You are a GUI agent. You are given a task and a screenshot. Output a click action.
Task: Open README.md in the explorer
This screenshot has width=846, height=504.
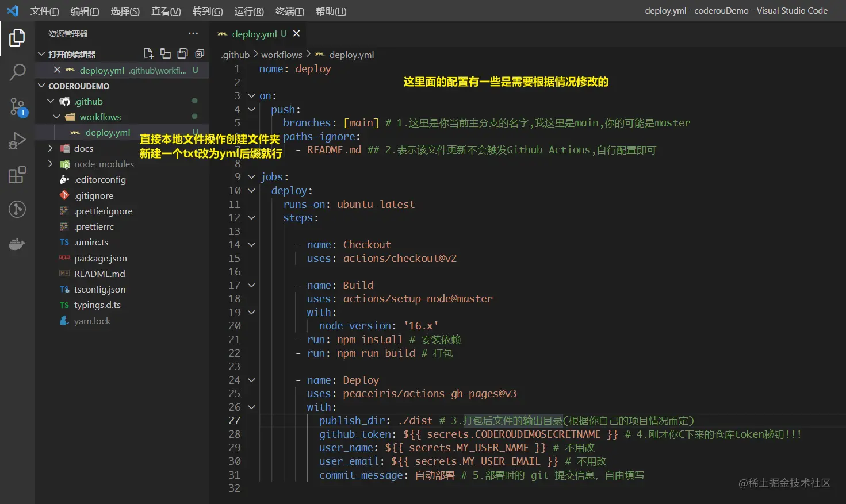tap(99, 274)
